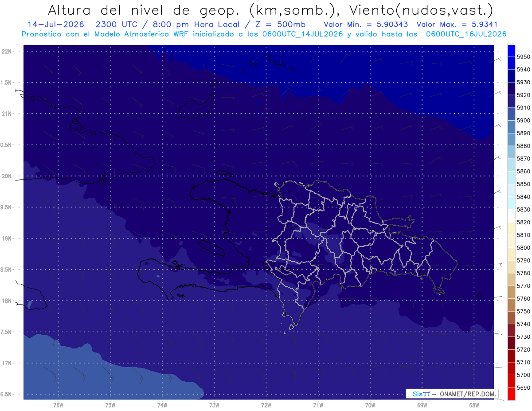Click the blue 'Sis' logo text
This screenshot has width=532, height=411.
[x=417, y=394]
